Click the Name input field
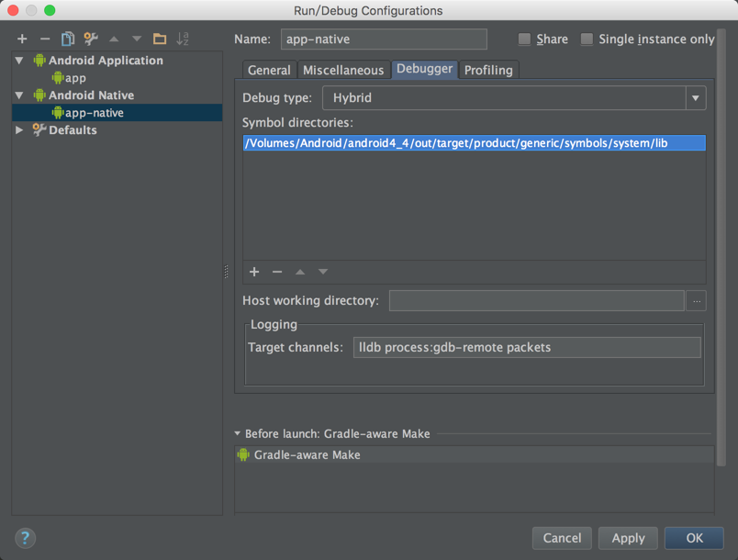Screen dimensions: 738x560 tap(384, 39)
